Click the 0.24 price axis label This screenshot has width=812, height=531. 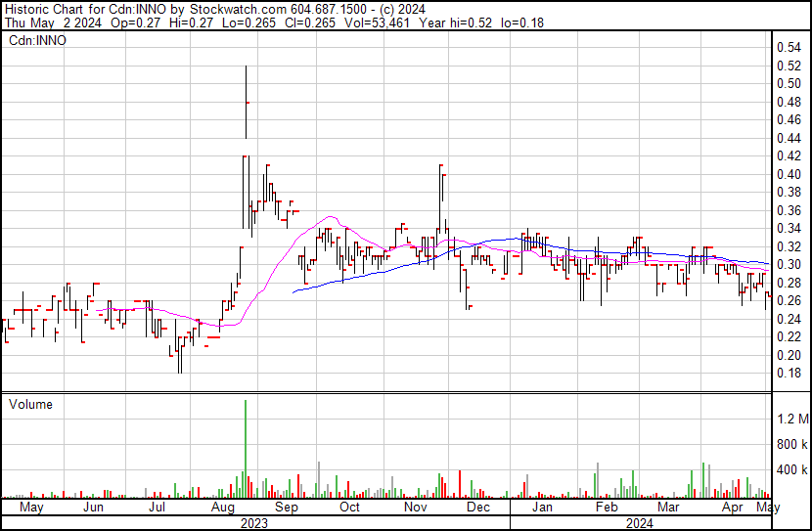[789, 319]
